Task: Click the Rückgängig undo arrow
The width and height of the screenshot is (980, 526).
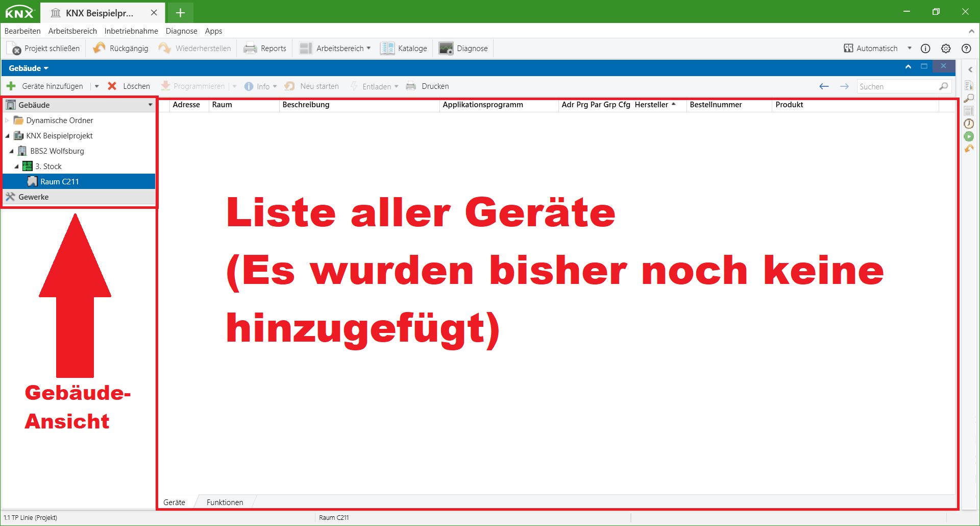Action: coord(99,49)
